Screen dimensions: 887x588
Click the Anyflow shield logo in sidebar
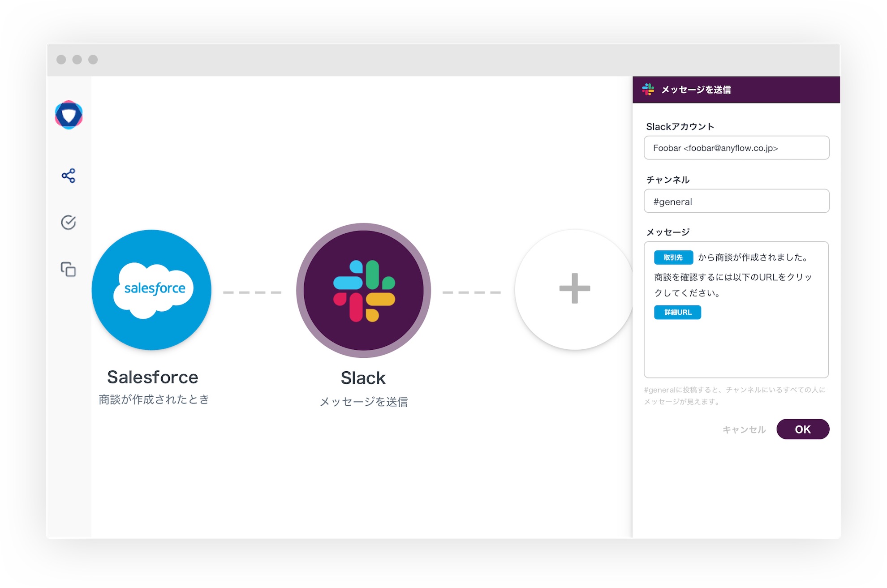tap(69, 115)
